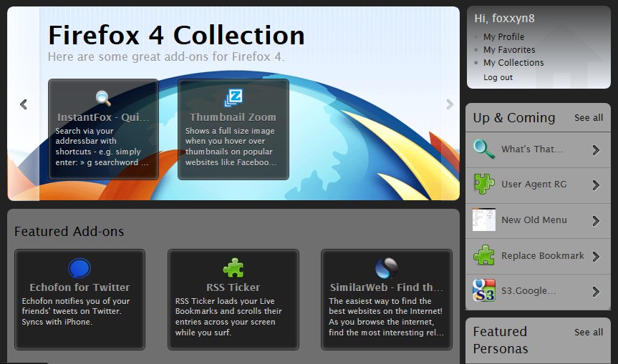
Task: Click the SimilarWeb swirl icon
Action: [x=387, y=268]
